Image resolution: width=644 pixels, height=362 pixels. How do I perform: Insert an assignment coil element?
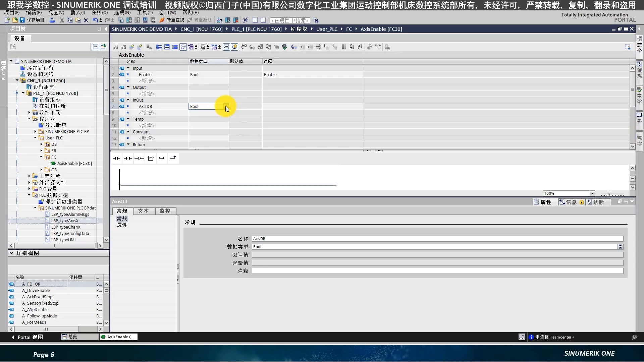click(139, 158)
